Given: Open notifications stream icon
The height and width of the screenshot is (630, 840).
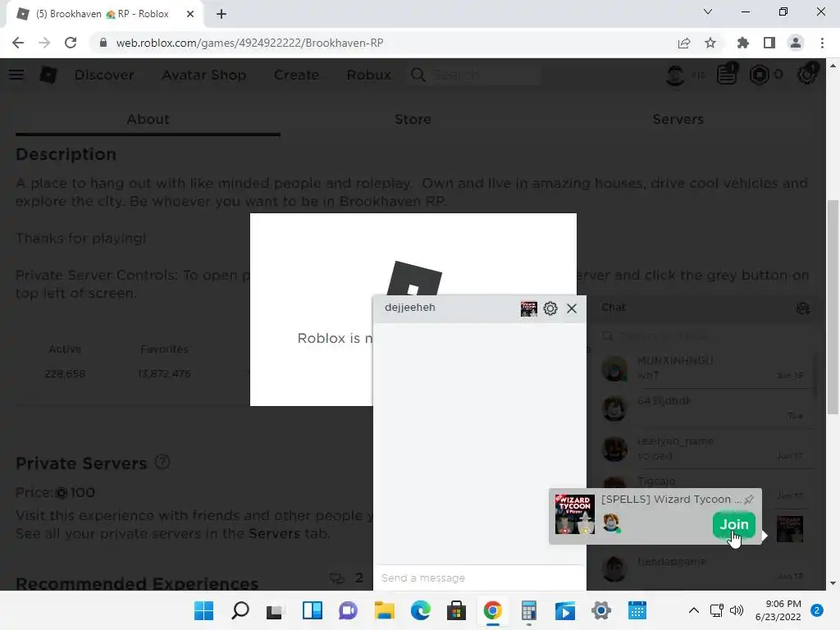Looking at the screenshot, I should coord(727,75).
